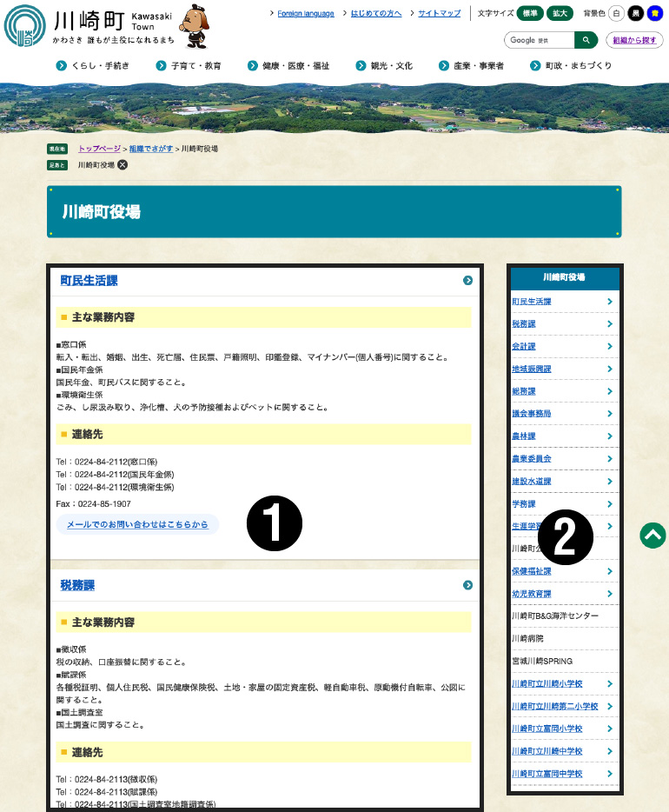Click the ■国土調査室 text line

tap(79, 713)
